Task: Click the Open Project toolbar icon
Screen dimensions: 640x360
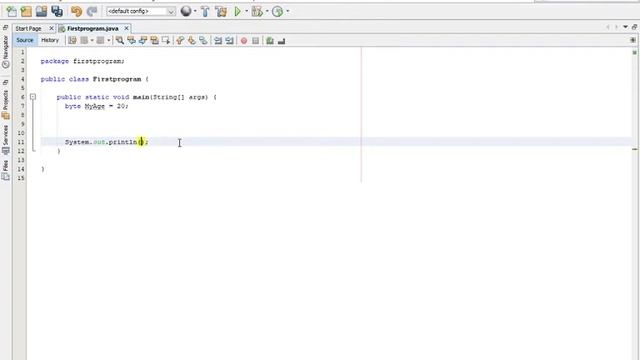Action: click(41, 11)
